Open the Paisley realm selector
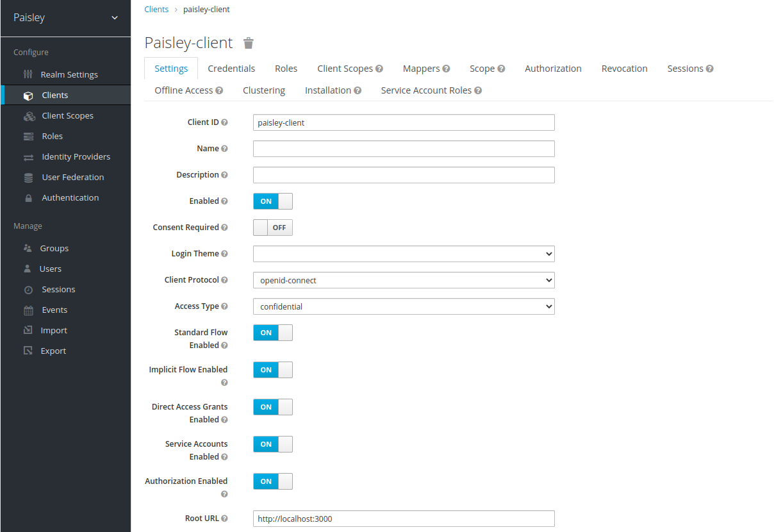 [x=65, y=17]
